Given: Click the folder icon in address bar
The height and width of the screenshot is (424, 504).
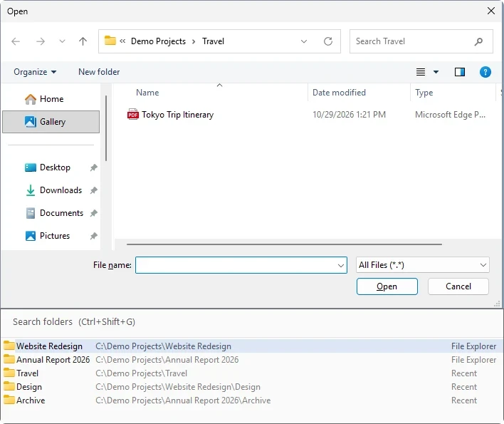Looking at the screenshot, I should (x=110, y=41).
